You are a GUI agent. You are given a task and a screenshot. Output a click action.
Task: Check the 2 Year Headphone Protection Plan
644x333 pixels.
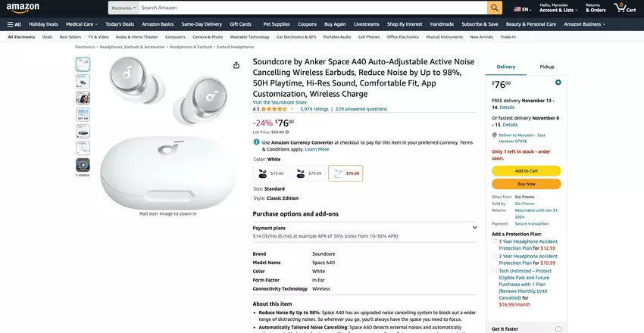[x=495, y=256]
